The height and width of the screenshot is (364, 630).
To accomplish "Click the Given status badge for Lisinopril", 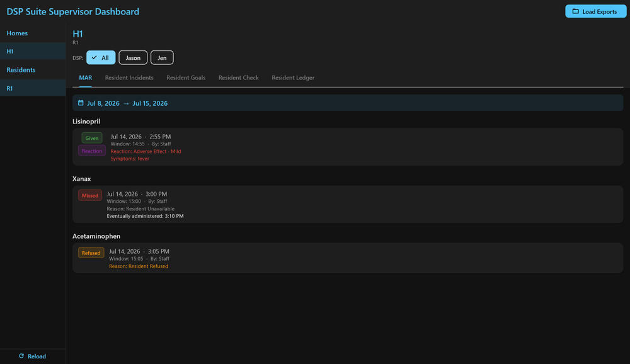I will tap(92, 138).
